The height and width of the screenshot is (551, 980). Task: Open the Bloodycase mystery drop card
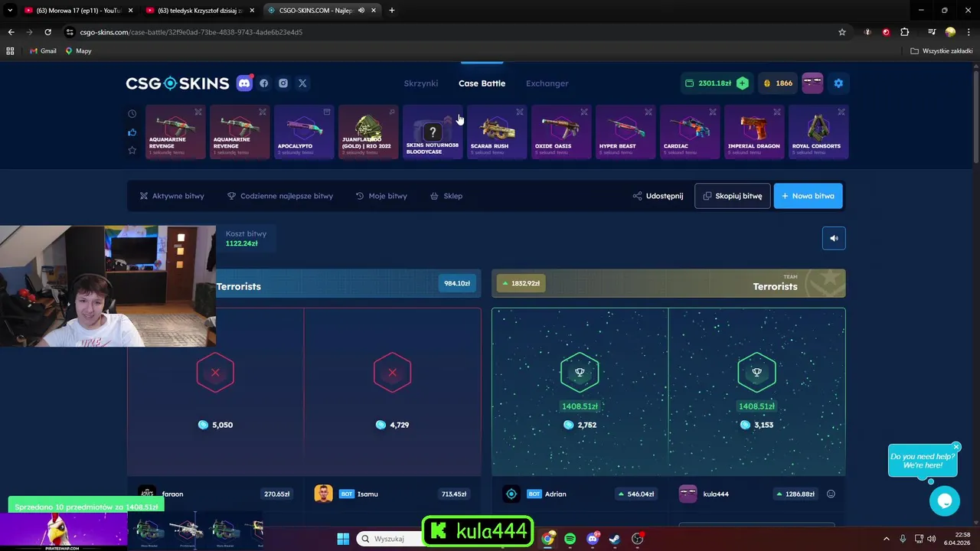click(x=433, y=132)
